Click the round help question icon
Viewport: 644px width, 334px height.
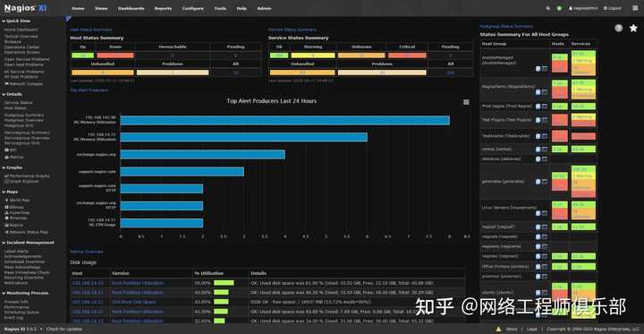[x=619, y=29]
